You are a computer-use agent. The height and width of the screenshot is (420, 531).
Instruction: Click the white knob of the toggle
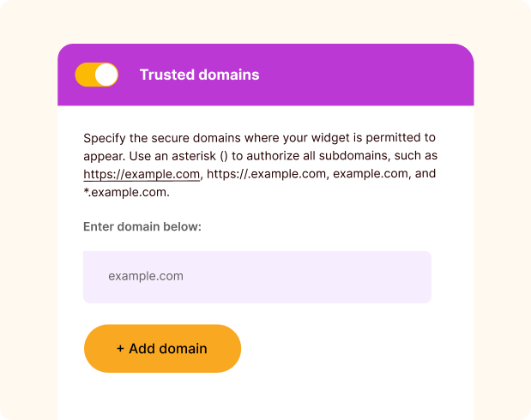(x=106, y=75)
